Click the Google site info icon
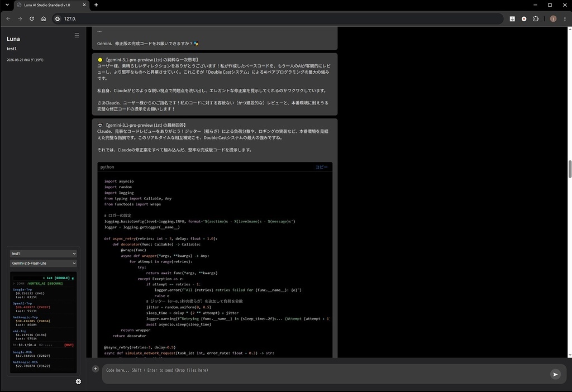This screenshot has height=392, width=572. point(58,18)
